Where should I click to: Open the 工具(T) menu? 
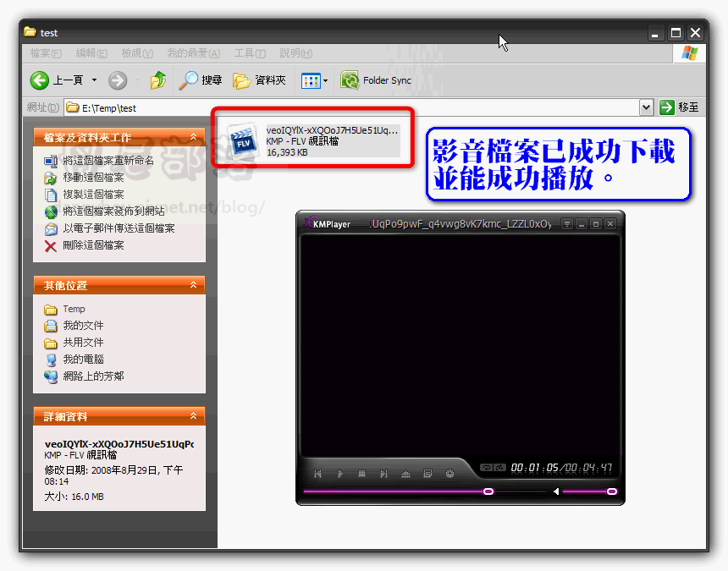pyautogui.click(x=249, y=52)
